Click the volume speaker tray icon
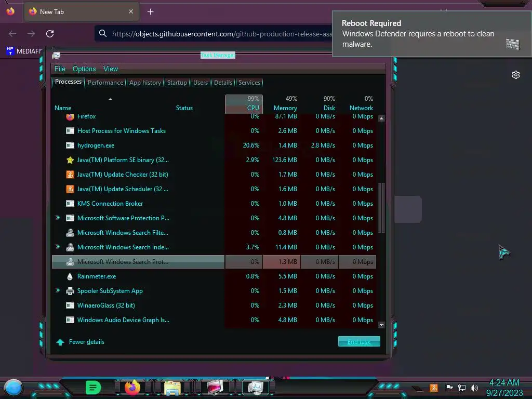The height and width of the screenshot is (399, 532). point(474,388)
